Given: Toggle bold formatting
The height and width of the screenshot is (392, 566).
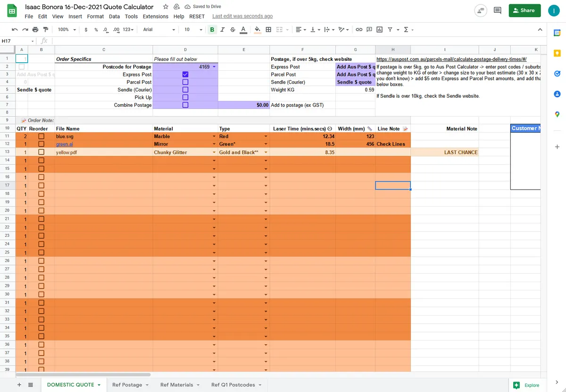Looking at the screenshot, I should 212,29.
